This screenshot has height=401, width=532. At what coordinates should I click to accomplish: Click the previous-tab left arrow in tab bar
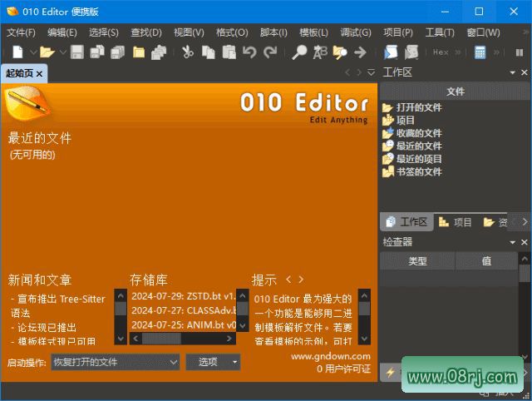(x=347, y=72)
